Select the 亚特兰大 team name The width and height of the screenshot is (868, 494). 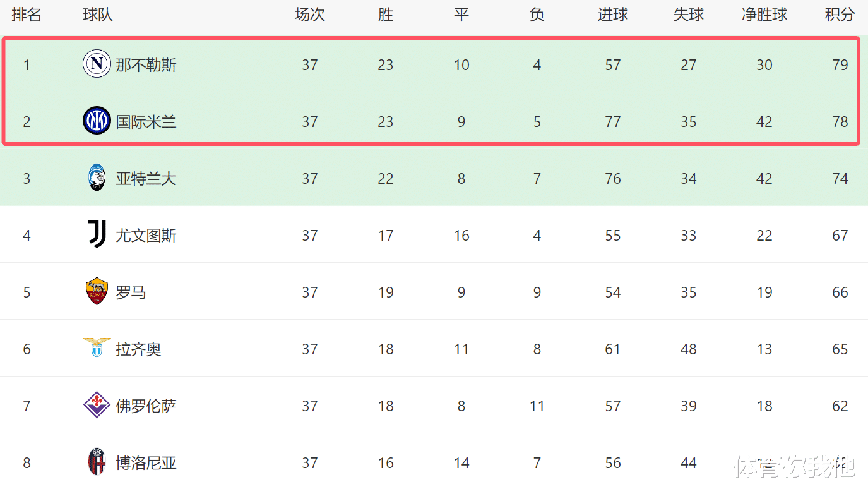coord(146,179)
